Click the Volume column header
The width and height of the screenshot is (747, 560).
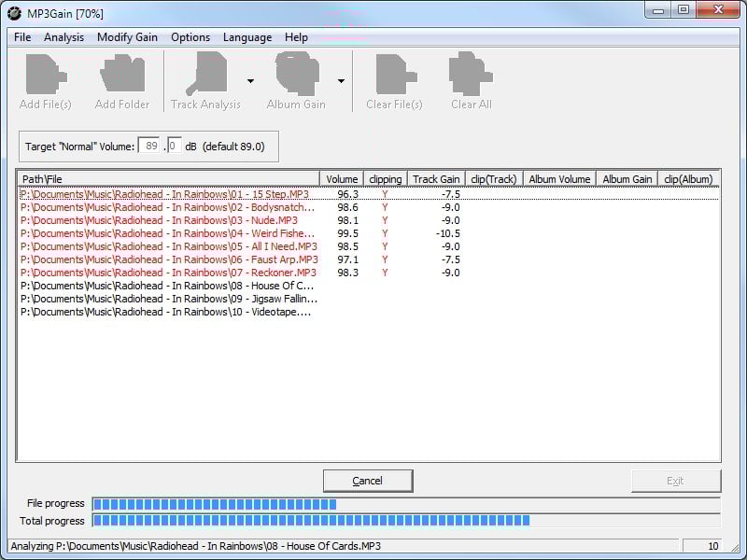coord(340,179)
